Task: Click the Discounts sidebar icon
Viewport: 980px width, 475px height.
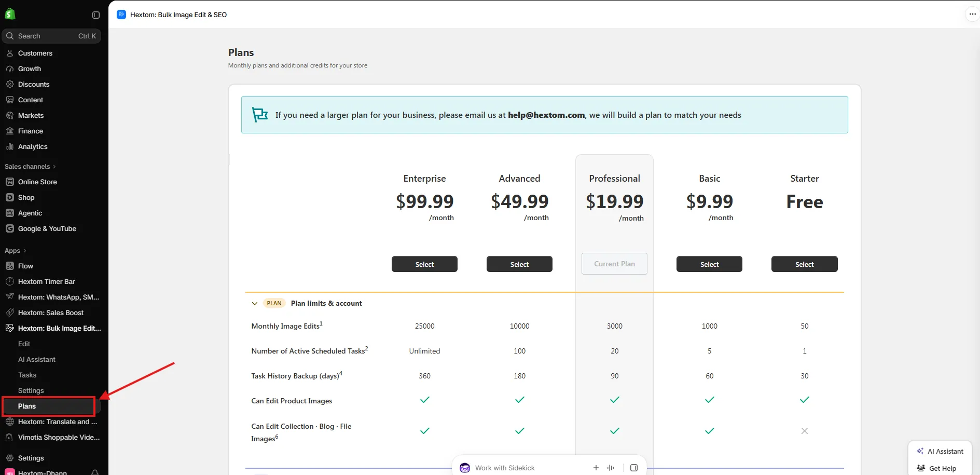Action: point(10,84)
